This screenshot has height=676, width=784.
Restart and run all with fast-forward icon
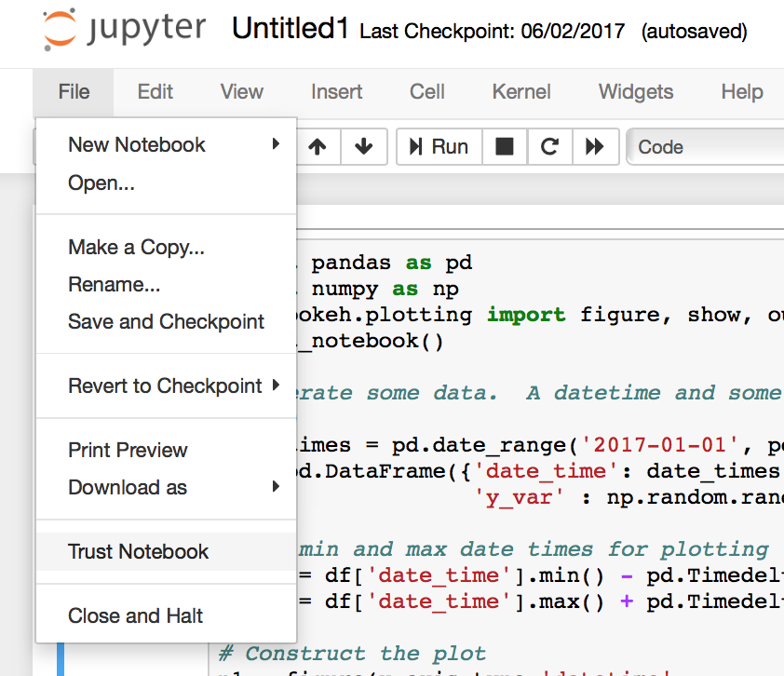(594, 146)
